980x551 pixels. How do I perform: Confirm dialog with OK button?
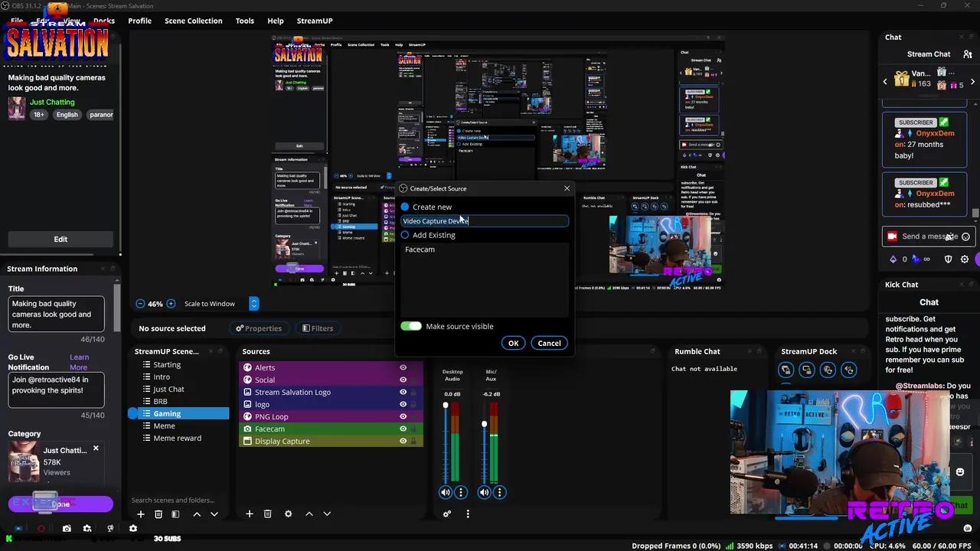pos(513,343)
